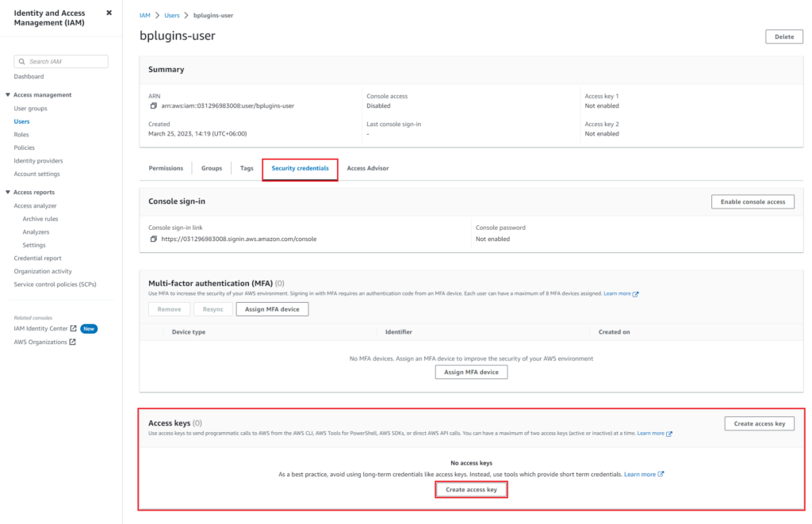This screenshot has width=812, height=524.
Task: Enable console access
Action: pos(752,201)
